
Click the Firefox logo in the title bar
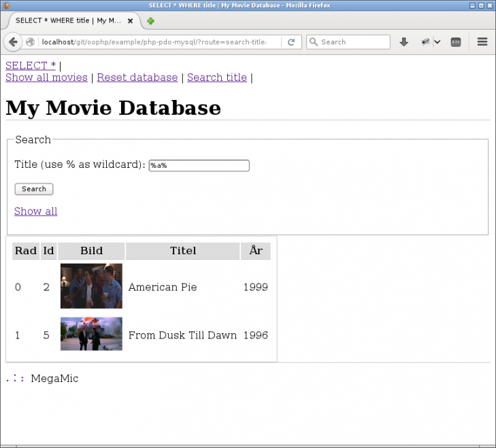coord(7,5)
